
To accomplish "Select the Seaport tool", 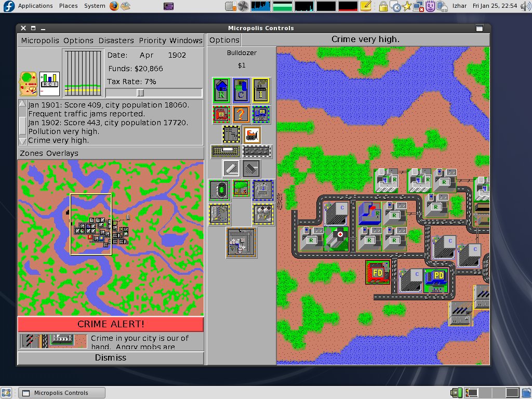I will coord(263,190).
